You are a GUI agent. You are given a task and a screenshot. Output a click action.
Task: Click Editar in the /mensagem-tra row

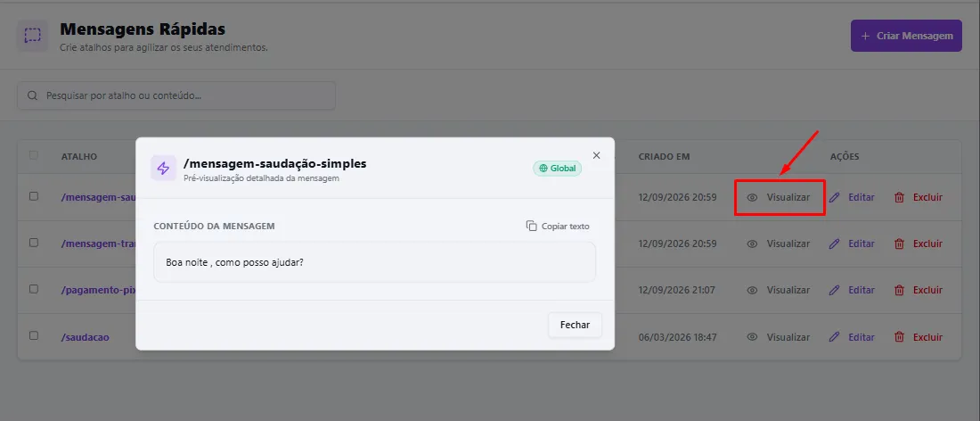pos(852,244)
